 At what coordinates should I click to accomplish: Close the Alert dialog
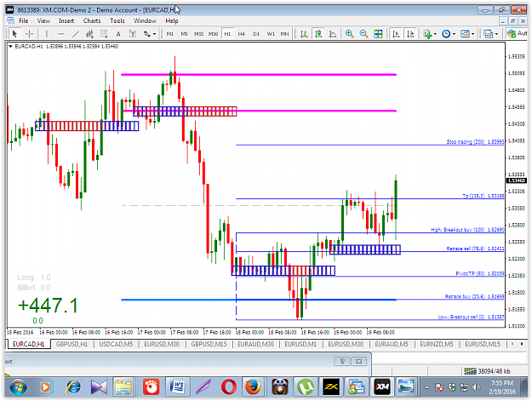pos(358,361)
